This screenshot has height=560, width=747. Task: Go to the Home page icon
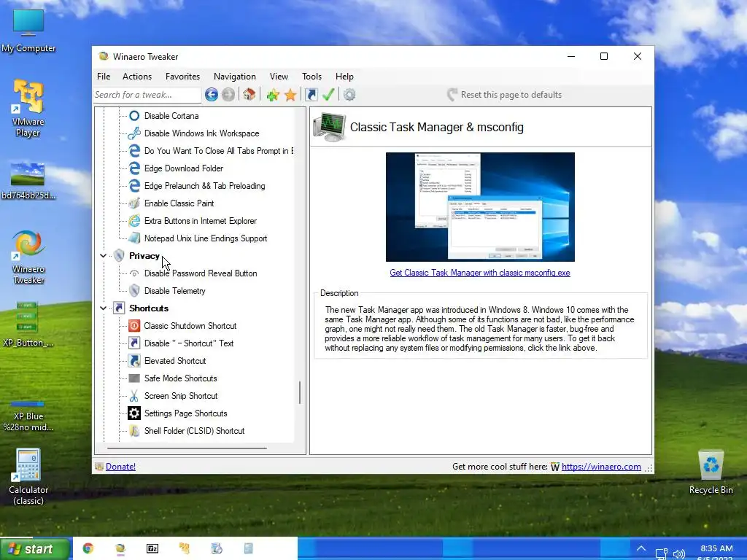click(x=249, y=94)
